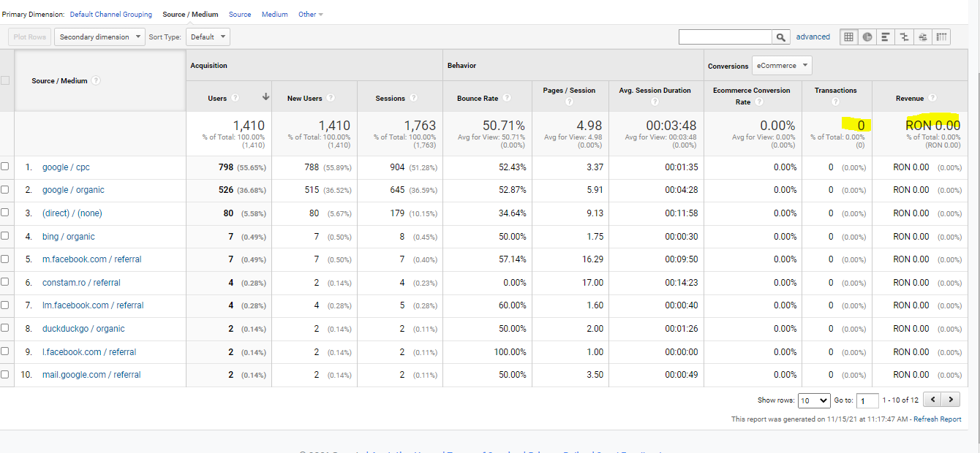The width and height of the screenshot is (980, 453).
Task: Open help icon next to Revenue column
Action: click(x=932, y=98)
